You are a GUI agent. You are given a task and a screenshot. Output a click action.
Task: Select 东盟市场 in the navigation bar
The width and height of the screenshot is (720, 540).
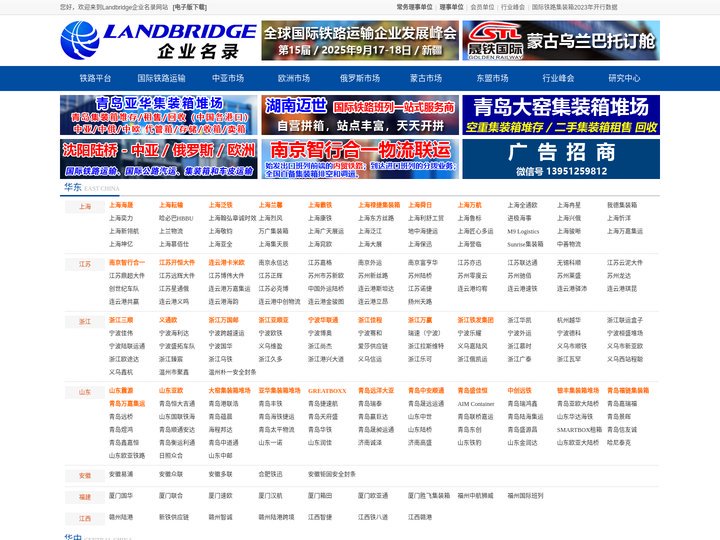(492, 78)
